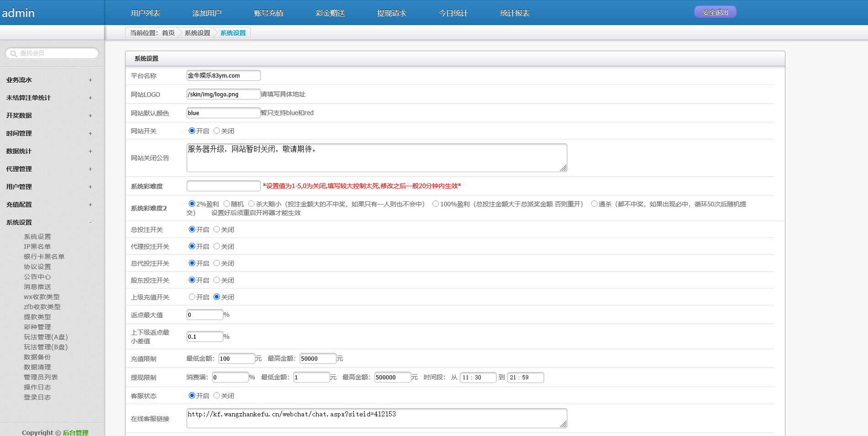868x436 pixels.
Task: Expand the 用户管理 sidebar section
Action: click(49, 187)
